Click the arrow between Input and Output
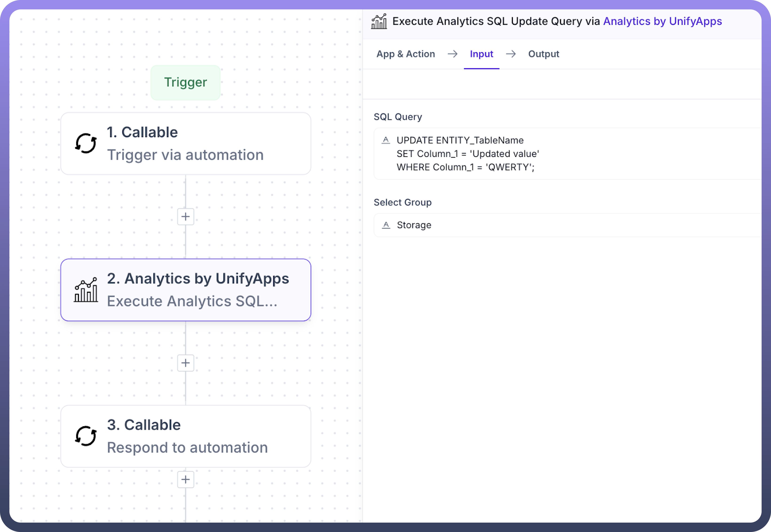The image size is (771, 532). pos(511,54)
